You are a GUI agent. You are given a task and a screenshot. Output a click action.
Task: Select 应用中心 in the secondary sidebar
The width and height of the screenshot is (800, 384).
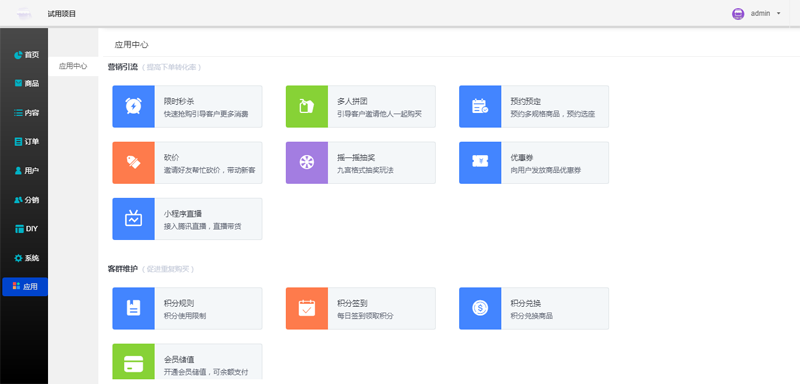[x=73, y=66]
